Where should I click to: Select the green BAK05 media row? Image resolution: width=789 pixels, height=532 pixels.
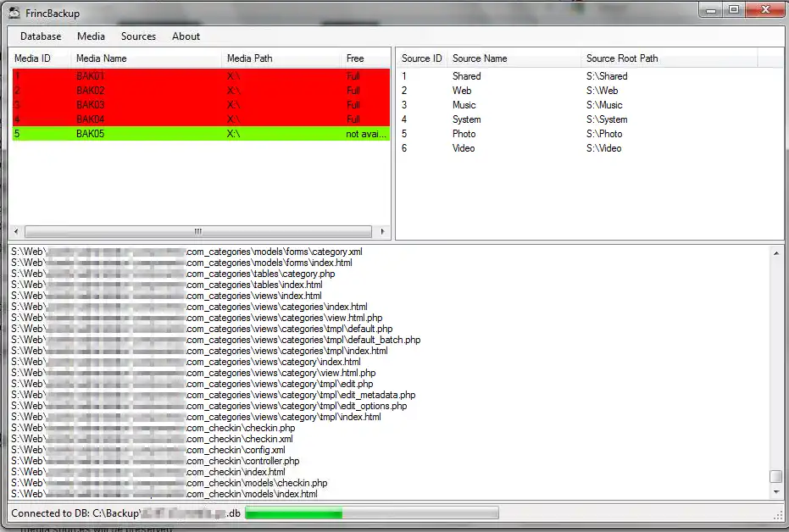tap(201, 134)
